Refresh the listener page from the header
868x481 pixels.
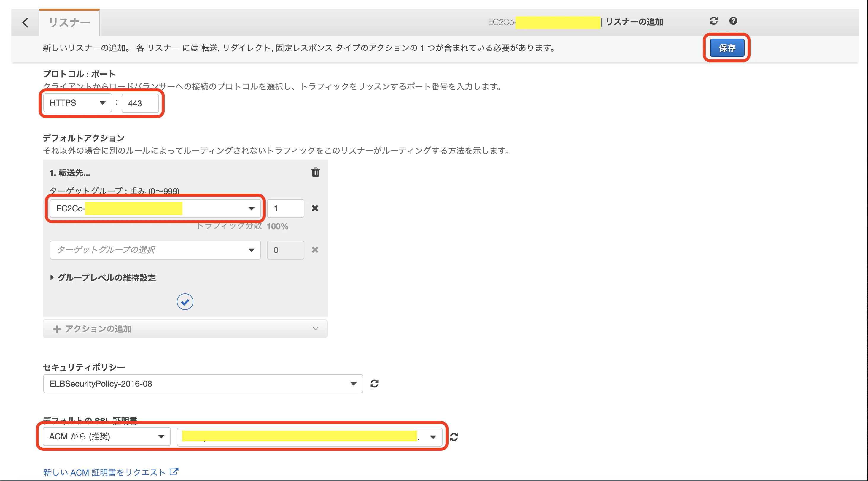pos(713,21)
